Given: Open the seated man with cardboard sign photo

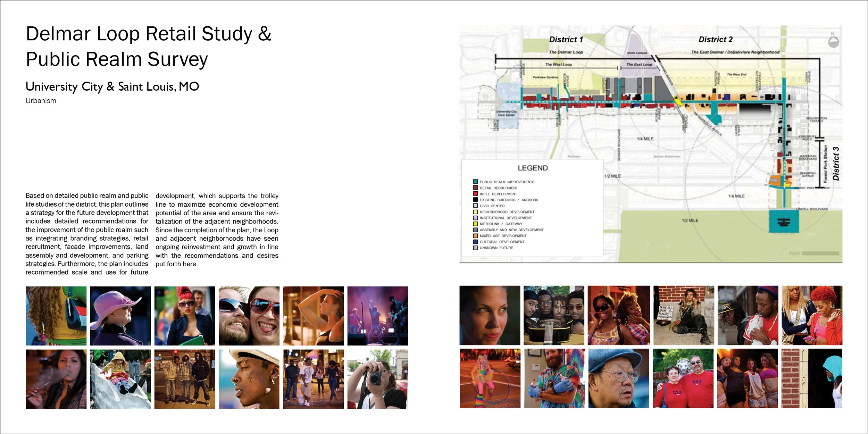Looking at the screenshot, I should coord(684,316).
